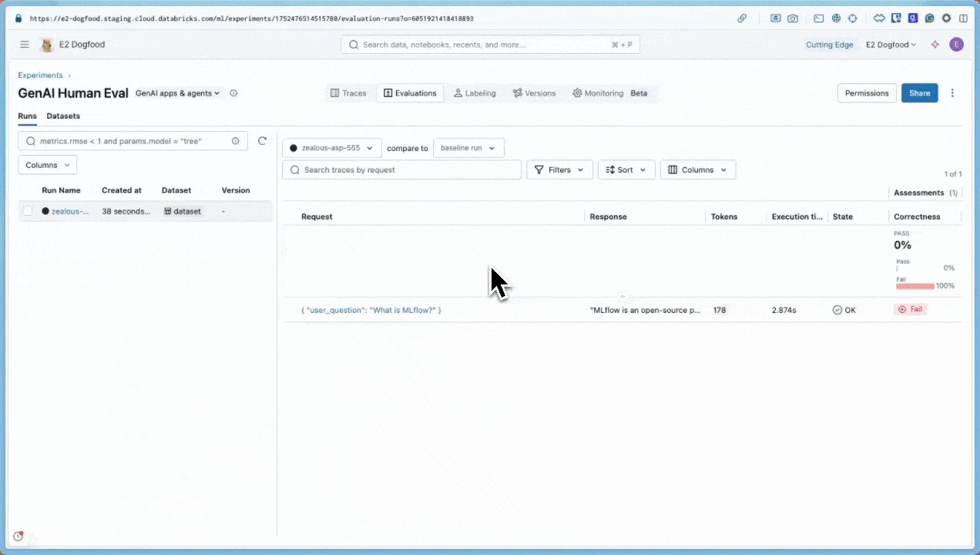The height and width of the screenshot is (555, 980).
Task: Click the copy link icon in address bar
Action: click(742, 18)
